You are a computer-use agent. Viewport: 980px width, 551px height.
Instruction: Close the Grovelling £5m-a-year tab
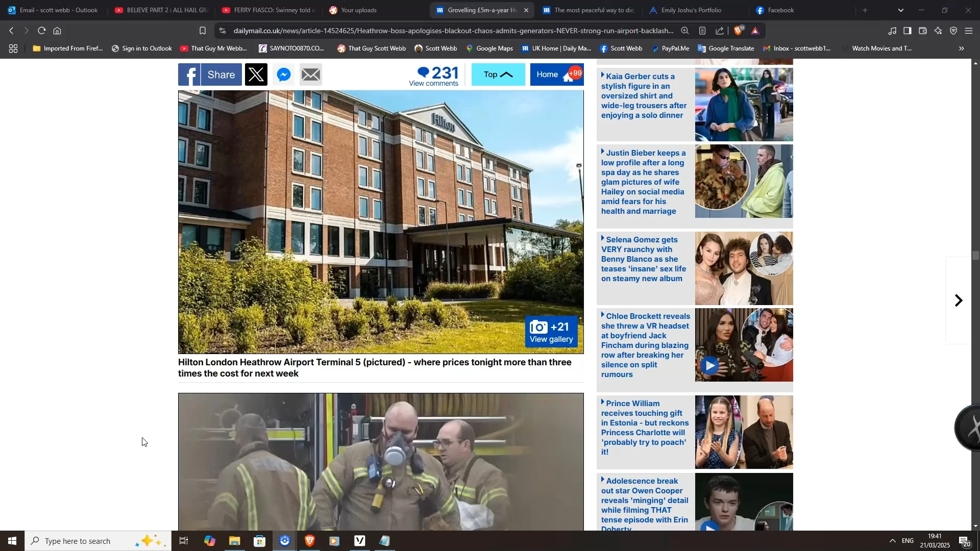pos(526,10)
